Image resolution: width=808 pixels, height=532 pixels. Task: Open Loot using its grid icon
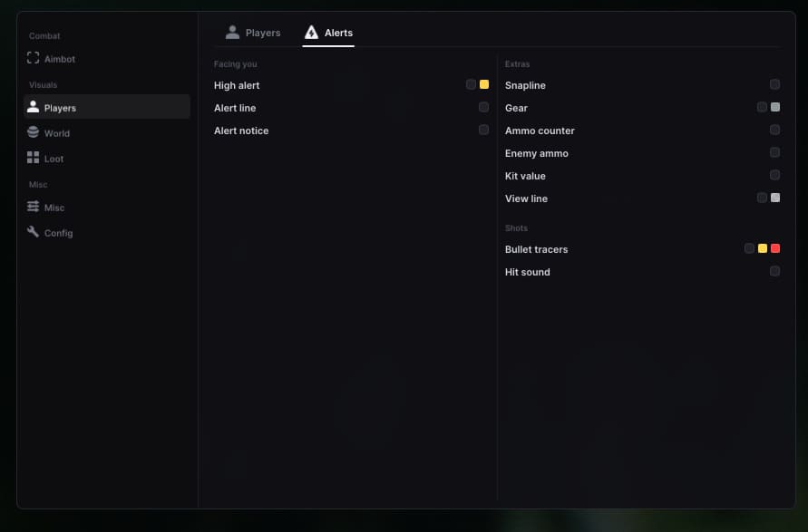(x=33, y=158)
